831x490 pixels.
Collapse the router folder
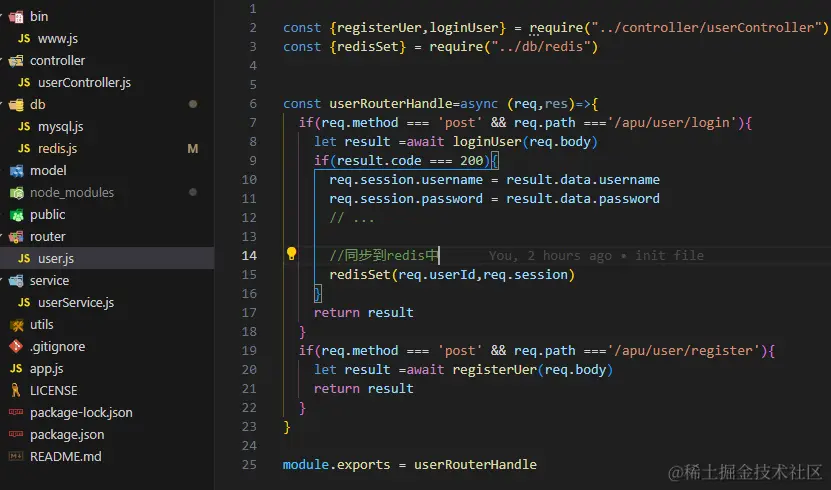47,237
